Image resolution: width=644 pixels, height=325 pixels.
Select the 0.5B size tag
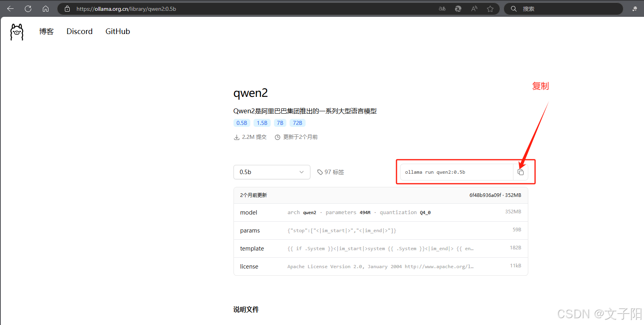(x=242, y=123)
